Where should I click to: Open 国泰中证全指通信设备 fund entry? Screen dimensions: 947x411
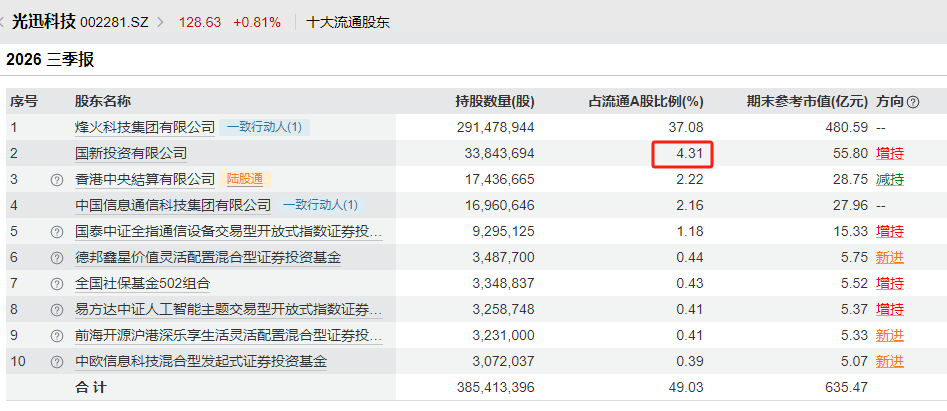(228, 231)
